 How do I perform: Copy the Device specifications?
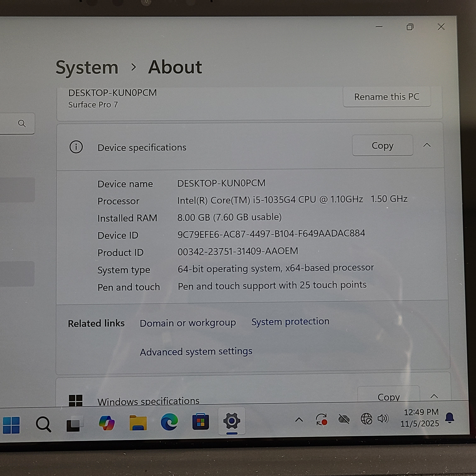383,146
